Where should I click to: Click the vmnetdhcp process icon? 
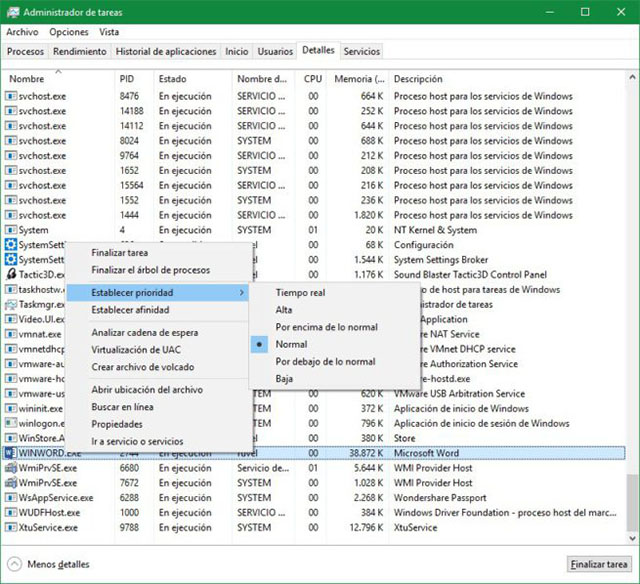[11, 349]
